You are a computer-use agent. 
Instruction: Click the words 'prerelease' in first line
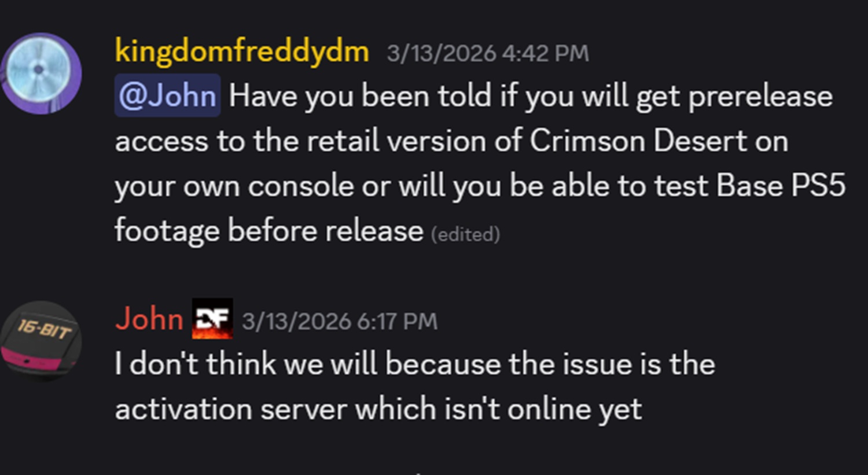click(x=760, y=97)
